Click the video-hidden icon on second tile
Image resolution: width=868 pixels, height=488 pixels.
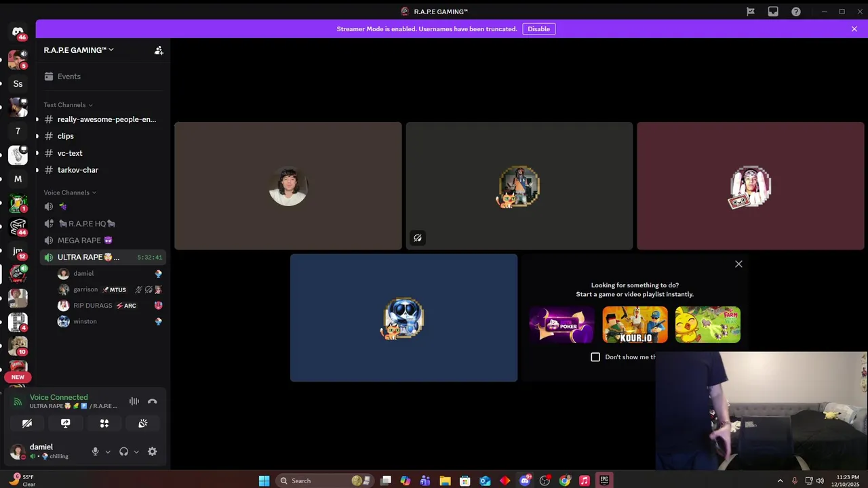pos(418,238)
